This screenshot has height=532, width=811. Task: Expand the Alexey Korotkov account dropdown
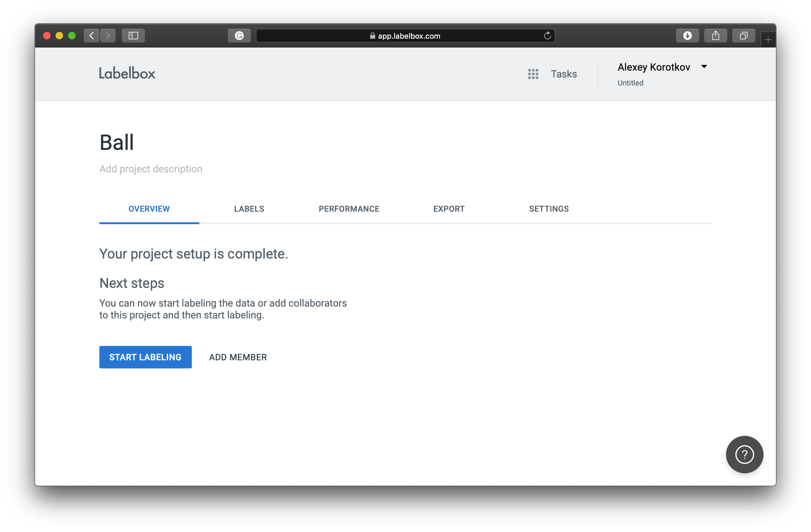click(704, 66)
